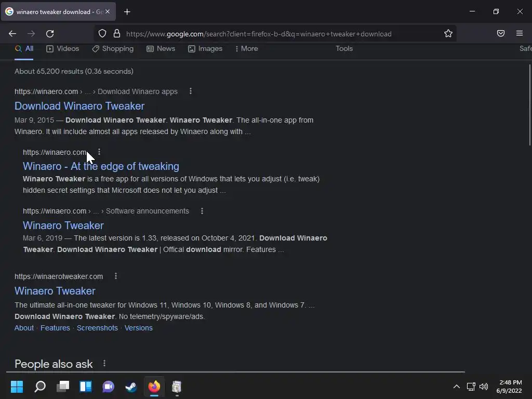This screenshot has width=532, height=399.
Task: Click the URL address bar
Action: pyautogui.click(x=275, y=34)
